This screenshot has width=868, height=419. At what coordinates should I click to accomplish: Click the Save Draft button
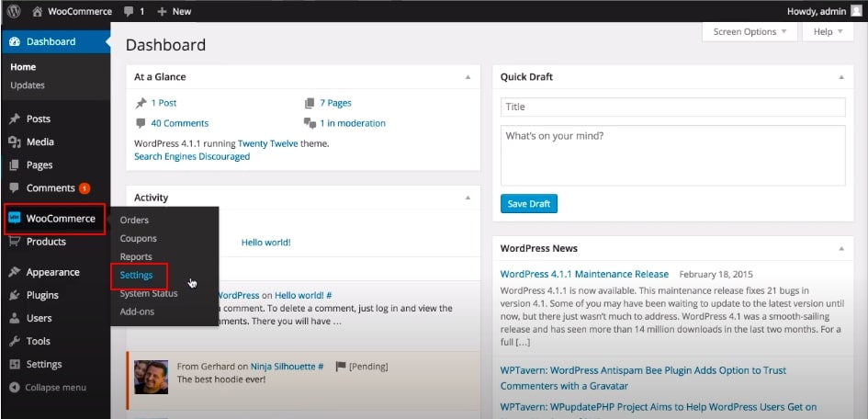point(529,204)
